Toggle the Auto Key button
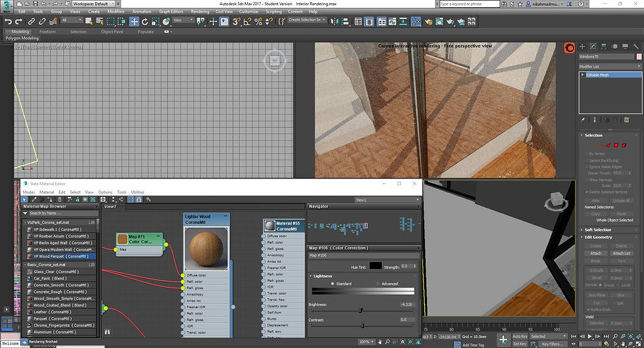Viewport: 644px width, 348px height. pyautogui.click(x=520, y=336)
